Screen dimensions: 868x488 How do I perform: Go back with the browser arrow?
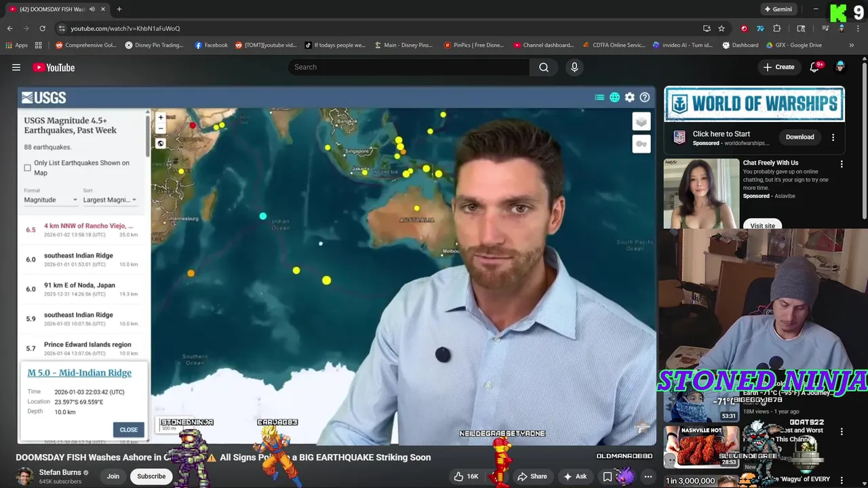pos(9,28)
